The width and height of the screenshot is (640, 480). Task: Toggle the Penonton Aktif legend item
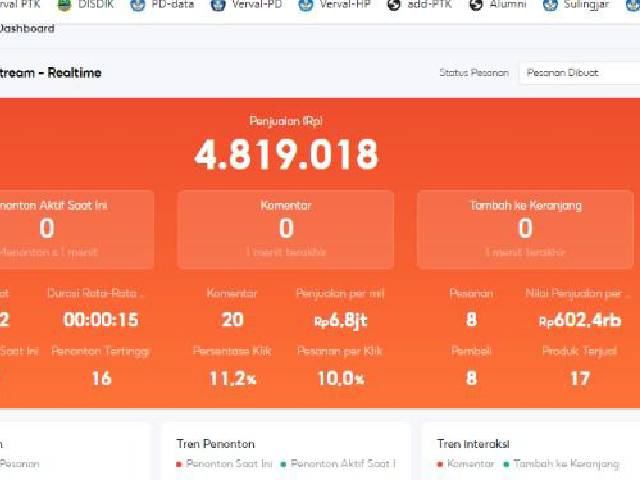[x=338, y=464]
